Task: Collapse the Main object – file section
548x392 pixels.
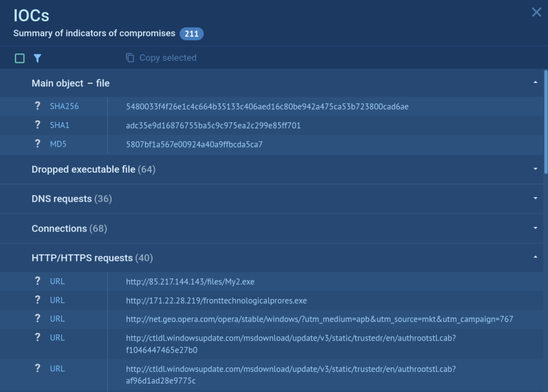Action: (x=535, y=83)
